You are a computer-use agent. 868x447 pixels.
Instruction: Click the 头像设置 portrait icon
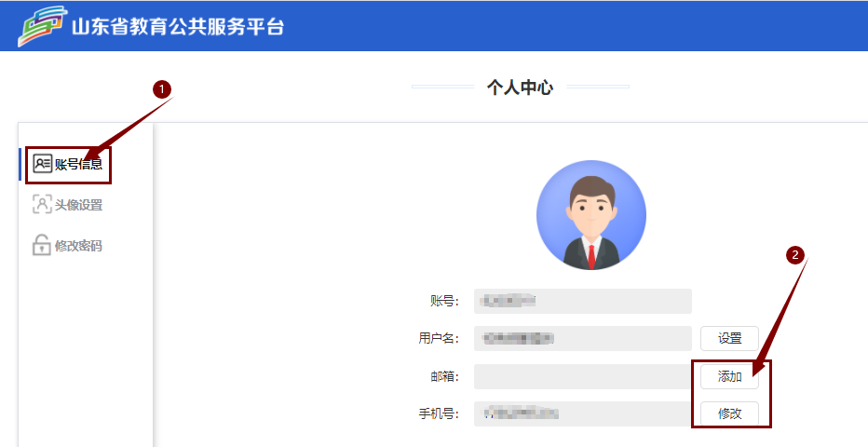[x=43, y=205]
